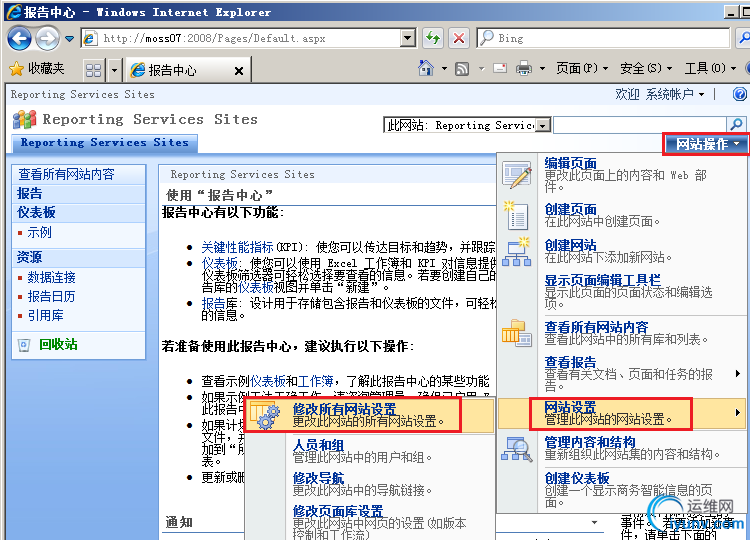Choose 管理内容和结构 menu entry
Screen dimensions: 750x540
pyautogui.click(x=622, y=448)
